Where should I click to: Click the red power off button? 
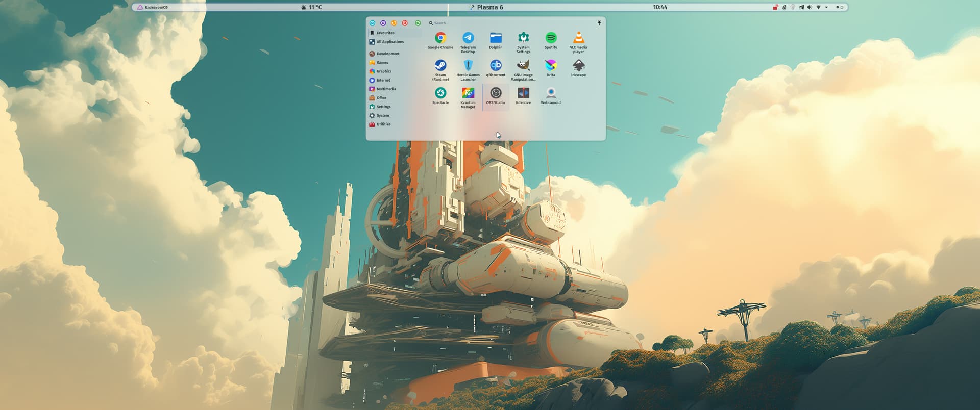(405, 23)
